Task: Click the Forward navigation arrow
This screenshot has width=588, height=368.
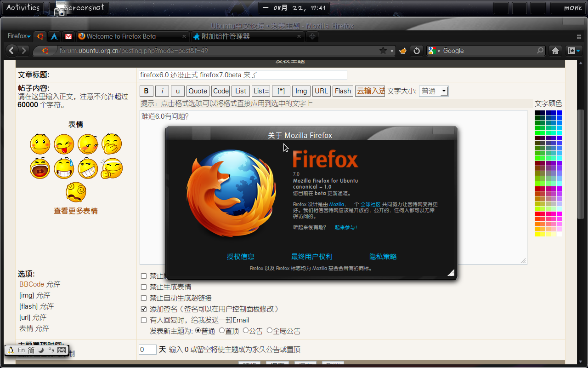Action: point(24,51)
